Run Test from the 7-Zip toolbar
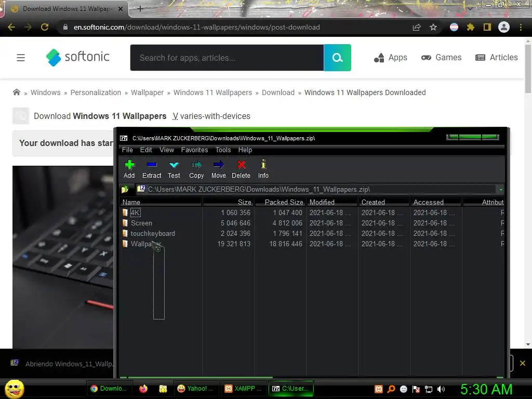The width and height of the screenshot is (532, 399). [x=174, y=169]
